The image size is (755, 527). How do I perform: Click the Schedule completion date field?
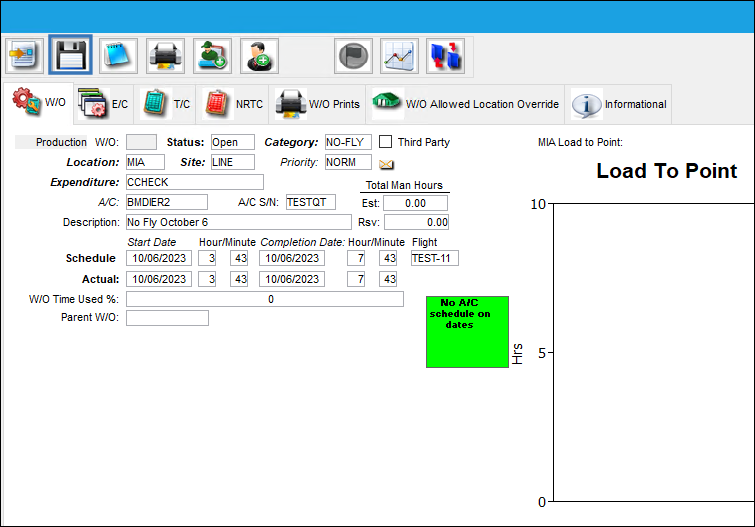coord(292,258)
